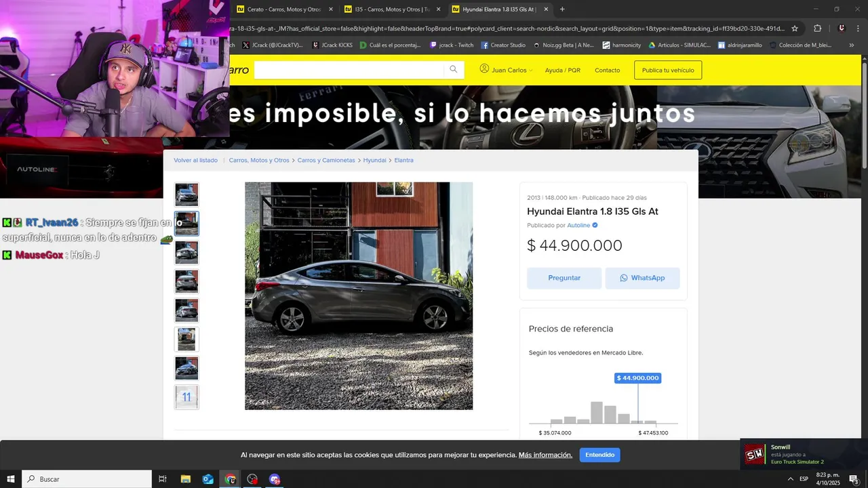Open the Elantra breadcrumb
The image size is (868, 488).
point(403,160)
